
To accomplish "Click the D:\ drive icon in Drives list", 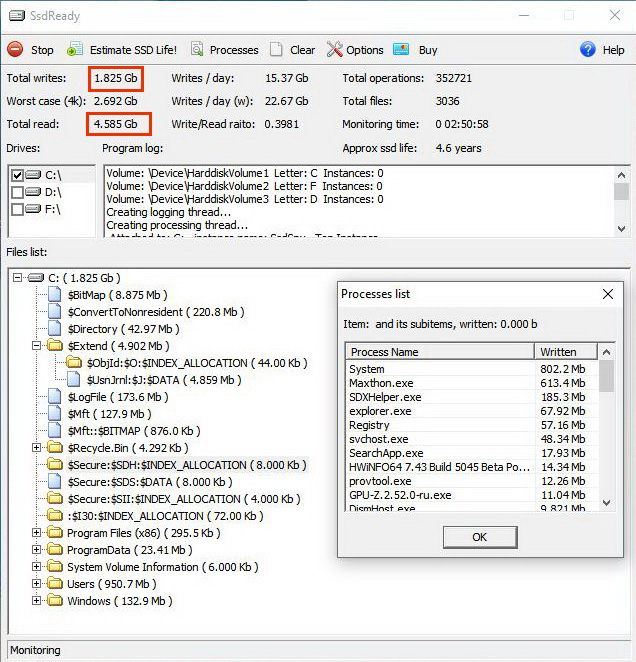I will [33, 192].
